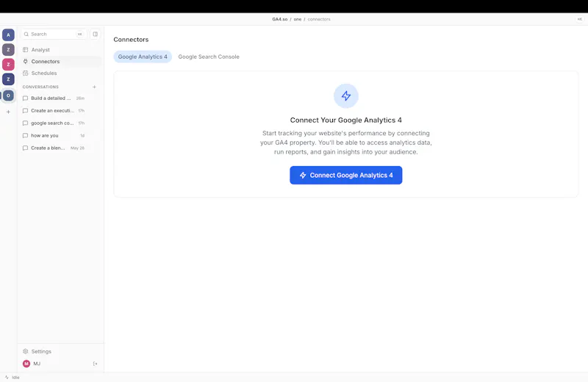Image resolution: width=588 pixels, height=382 pixels.
Task: Click the Search input field
Action: [53, 34]
